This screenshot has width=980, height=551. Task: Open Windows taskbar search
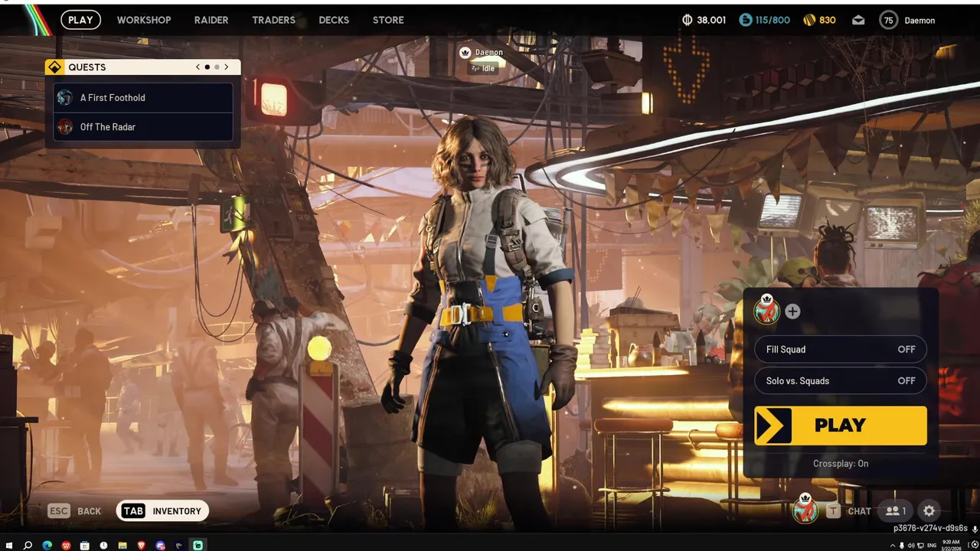coord(28,546)
